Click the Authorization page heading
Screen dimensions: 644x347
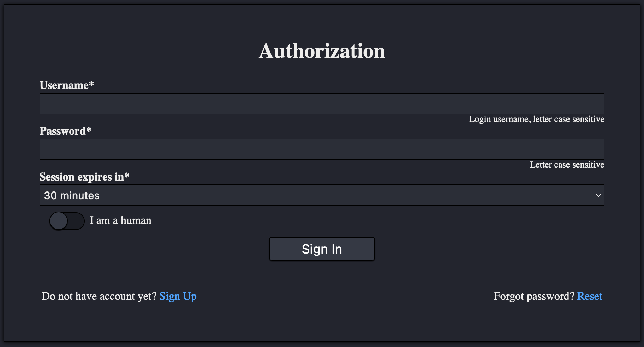[x=322, y=51]
